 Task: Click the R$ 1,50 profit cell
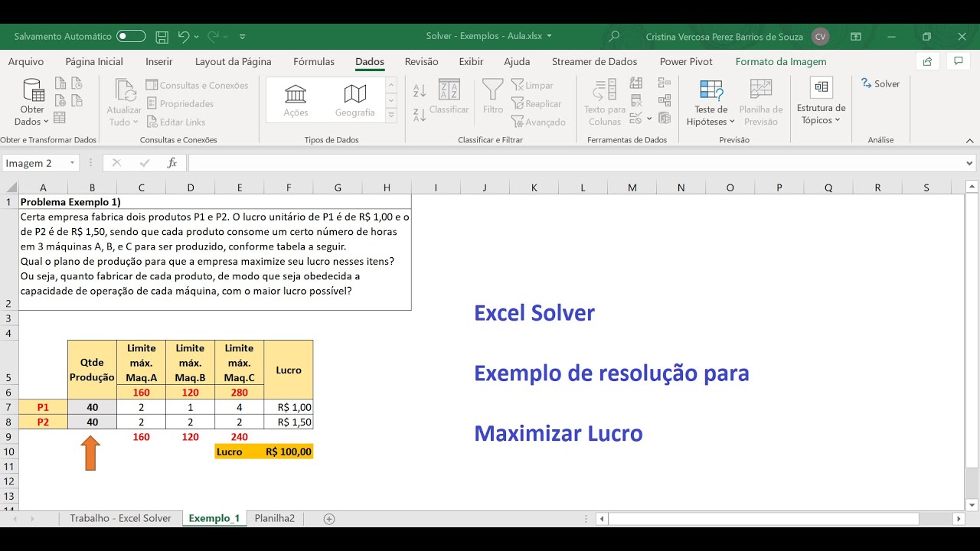pos(289,422)
